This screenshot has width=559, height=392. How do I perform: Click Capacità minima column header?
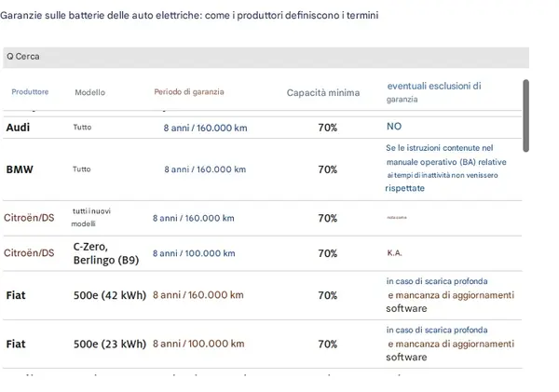(323, 92)
